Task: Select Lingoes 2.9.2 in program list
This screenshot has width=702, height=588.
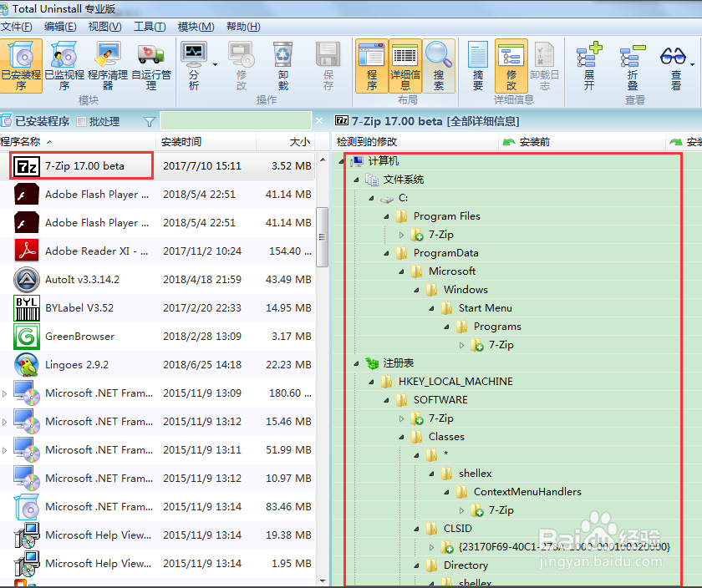Action: click(x=77, y=365)
